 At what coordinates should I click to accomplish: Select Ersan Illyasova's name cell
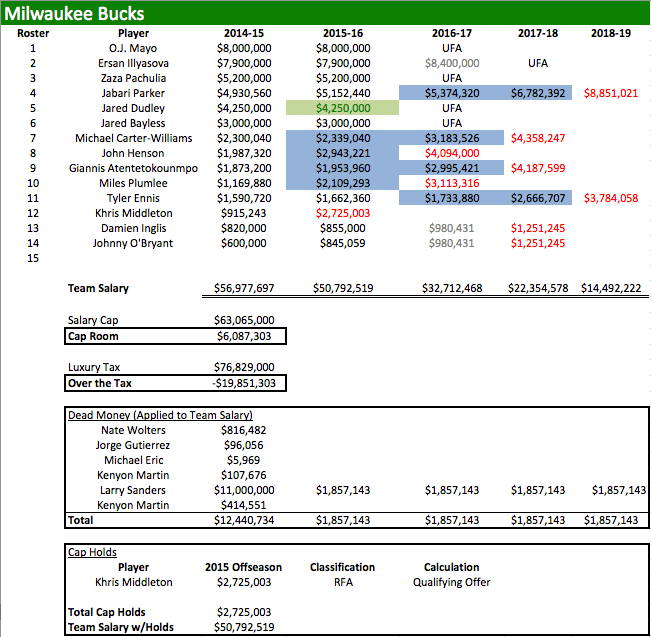pos(133,63)
